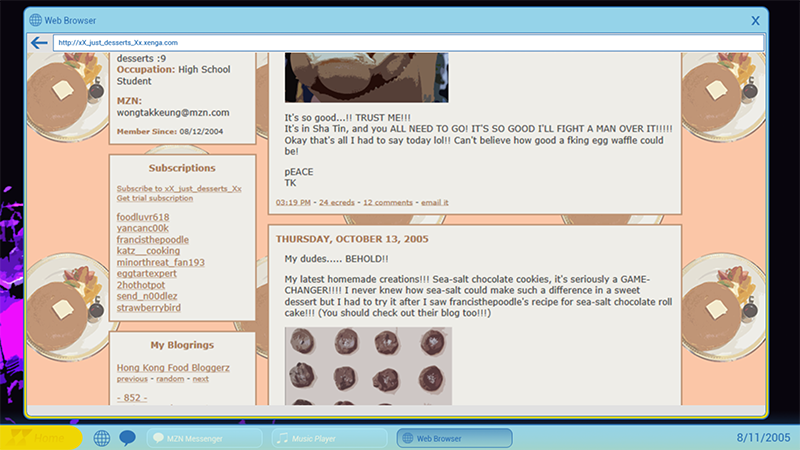This screenshot has width=800, height=450.
Task: Click the browser back arrow
Action: tap(39, 43)
